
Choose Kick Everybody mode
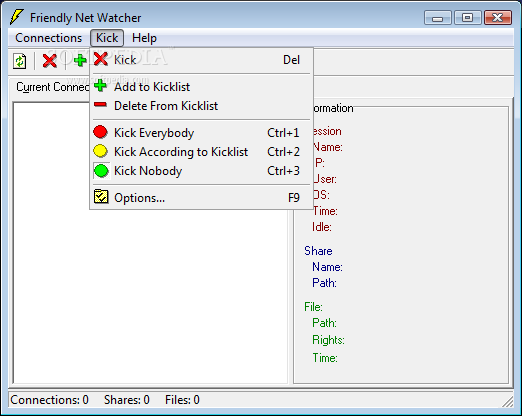click(201, 133)
